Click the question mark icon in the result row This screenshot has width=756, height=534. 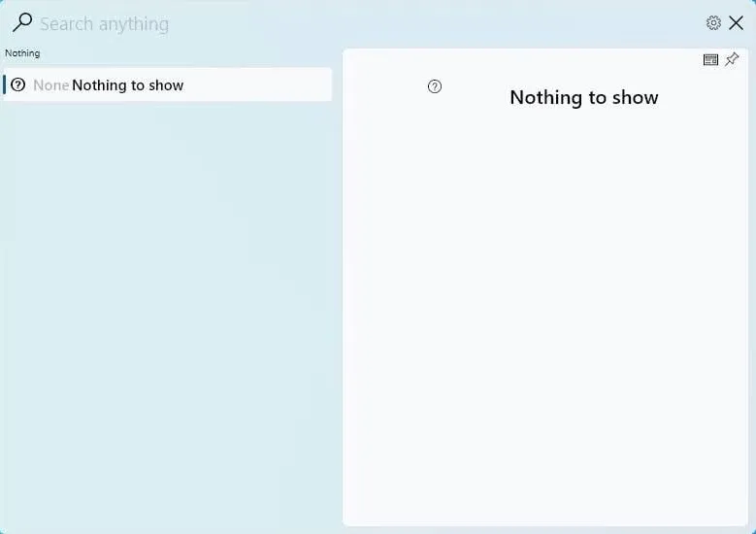tap(17, 85)
